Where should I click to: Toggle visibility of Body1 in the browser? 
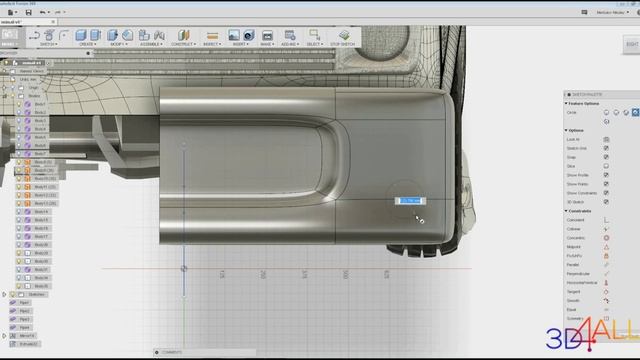click(x=19, y=104)
